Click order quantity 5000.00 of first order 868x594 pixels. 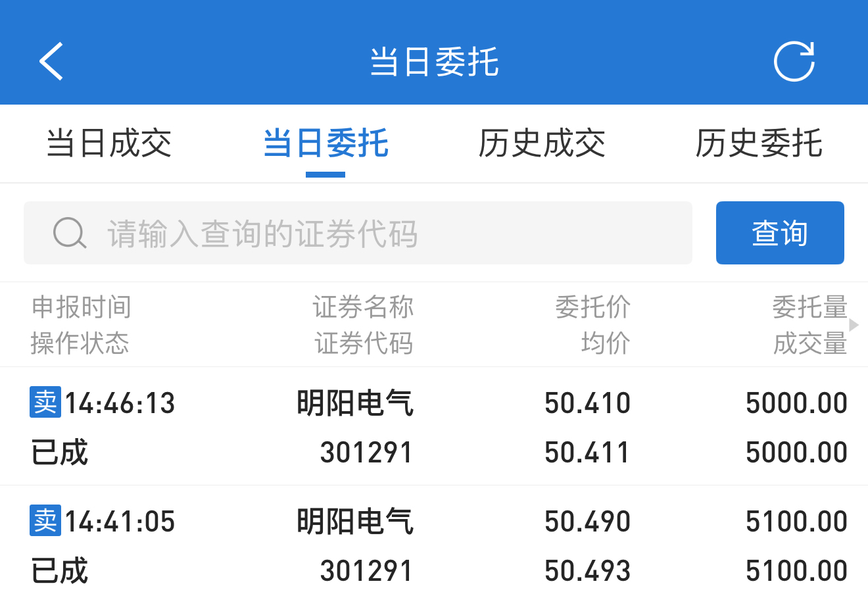(797, 403)
